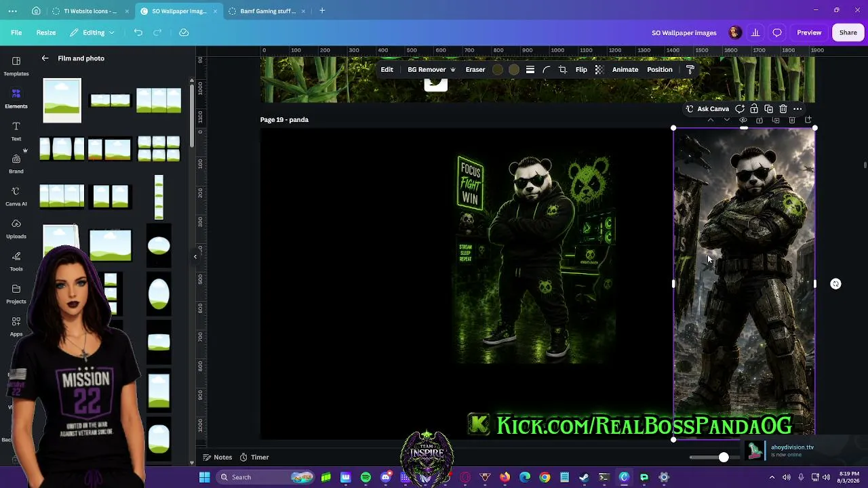Go back from Film and photo frames
Viewport: 868px width, 488px height.
point(45,58)
